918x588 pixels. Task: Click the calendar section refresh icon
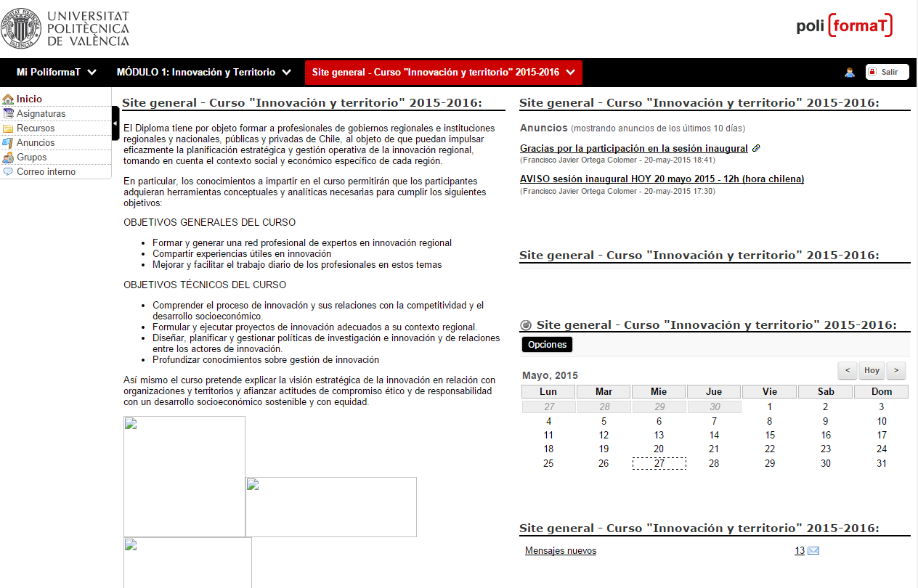(526, 325)
